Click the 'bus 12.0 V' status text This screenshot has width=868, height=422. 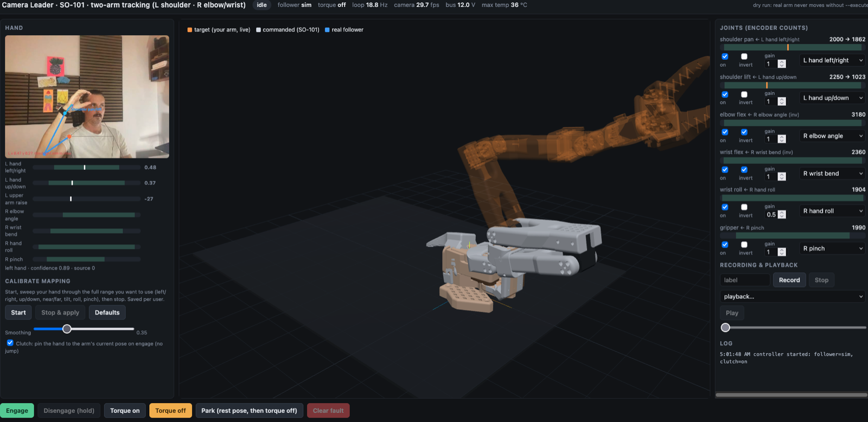461,5
